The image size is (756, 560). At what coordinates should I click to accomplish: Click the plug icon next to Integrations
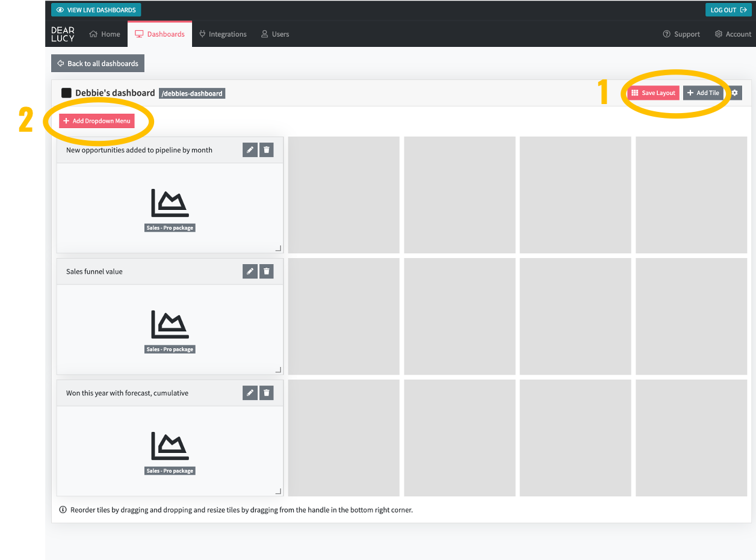(x=202, y=34)
